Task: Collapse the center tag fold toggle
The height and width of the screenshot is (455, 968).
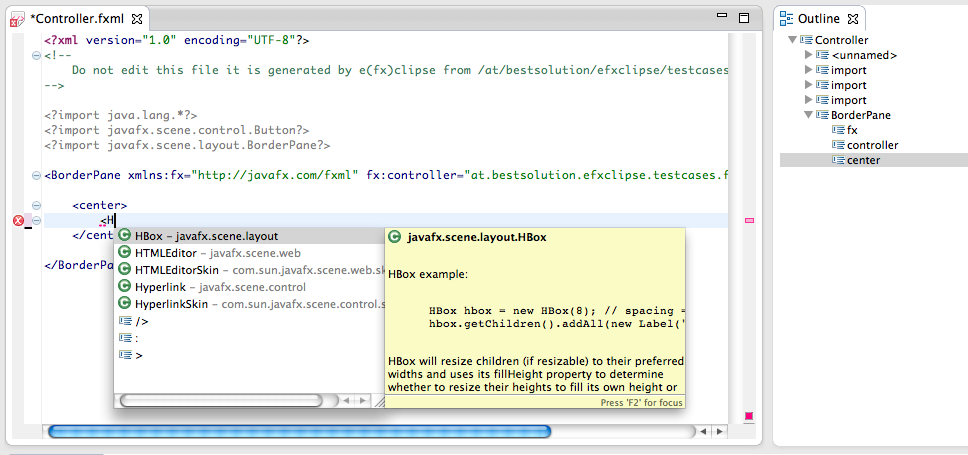Action: [x=36, y=205]
